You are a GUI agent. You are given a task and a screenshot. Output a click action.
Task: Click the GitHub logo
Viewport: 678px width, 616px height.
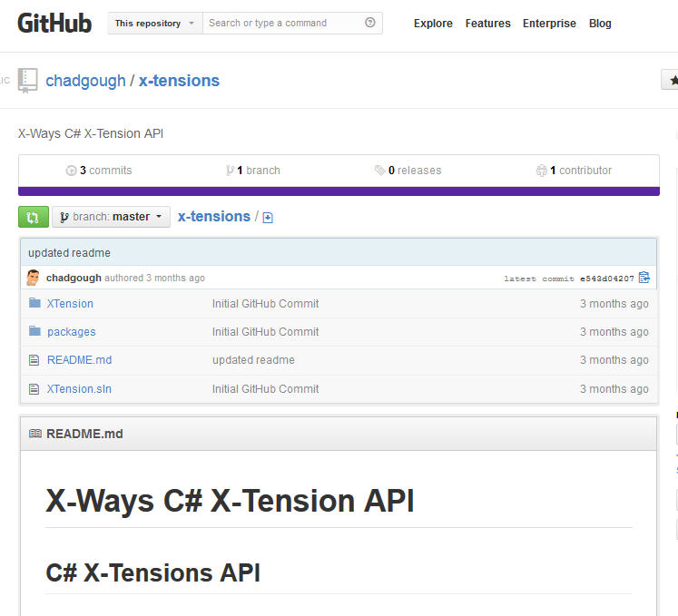tap(54, 24)
